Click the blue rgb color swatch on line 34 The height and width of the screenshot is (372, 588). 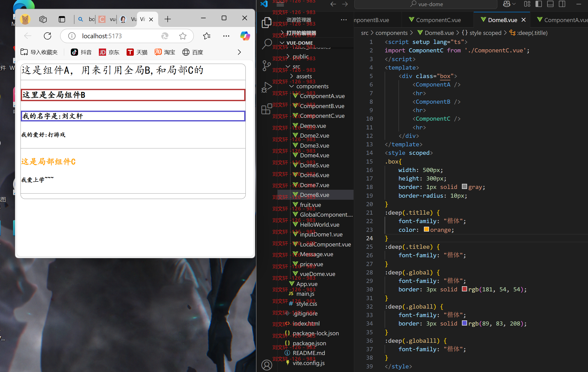point(464,323)
